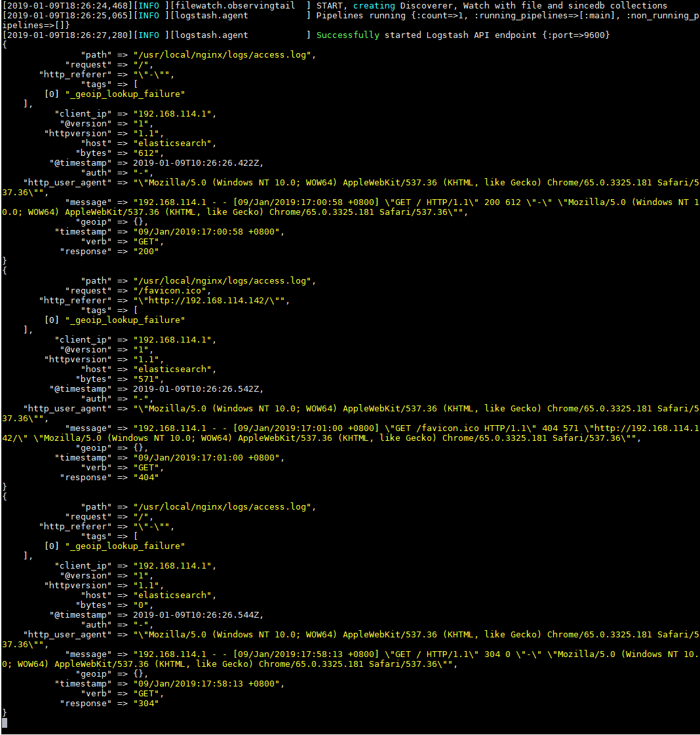Click the wrapped "ipelines=>[]}" line
Viewport: 700px width, 735px height.
(36, 26)
